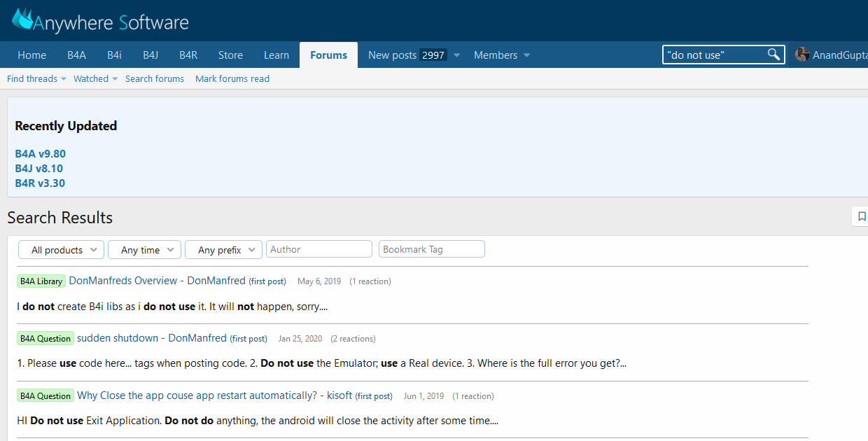The width and height of the screenshot is (868, 441).
Task: Click the AnandGupta username
Action: (x=840, y=55)
